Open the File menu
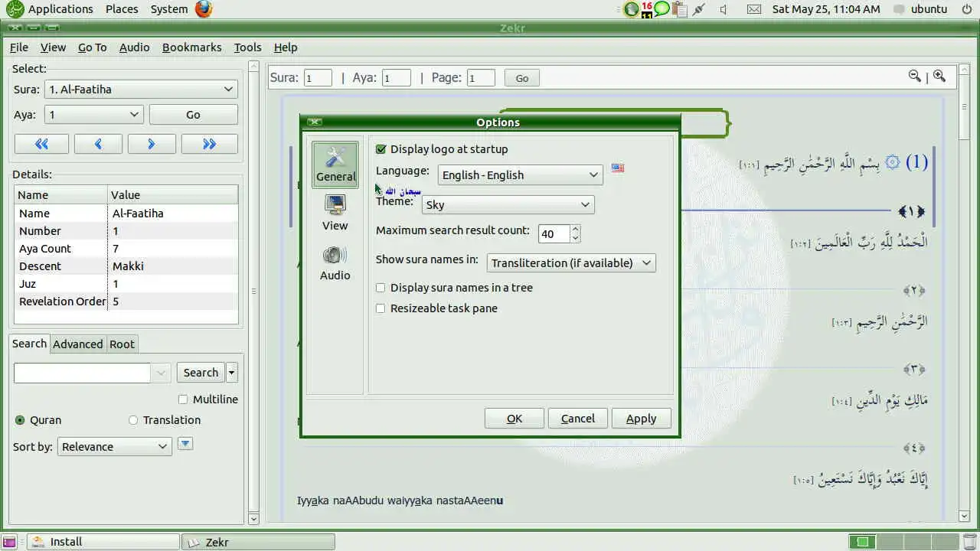980x551 pixels. (x=18, y=47)
